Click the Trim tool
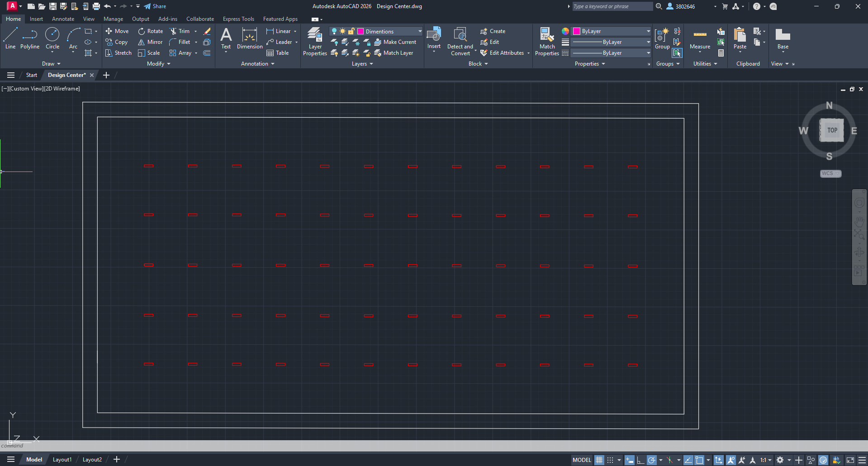This screenshot has height=466, width=868. click(180, 31)
